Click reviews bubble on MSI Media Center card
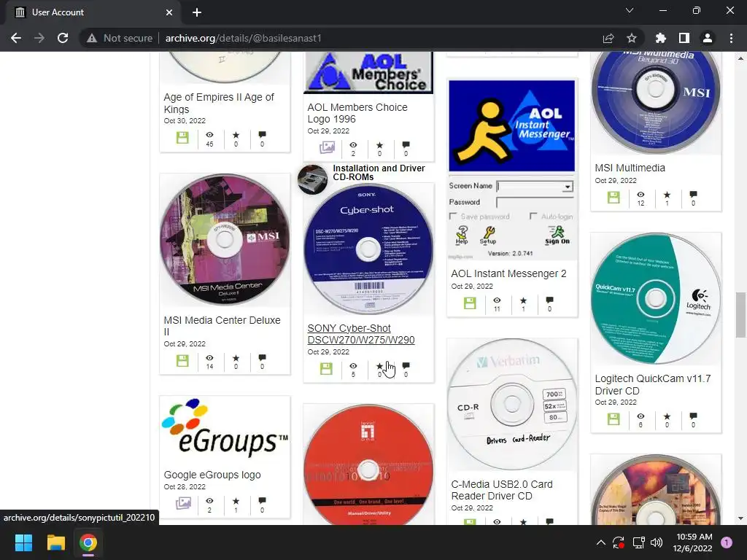747x560 pixels. pos(262,357)
